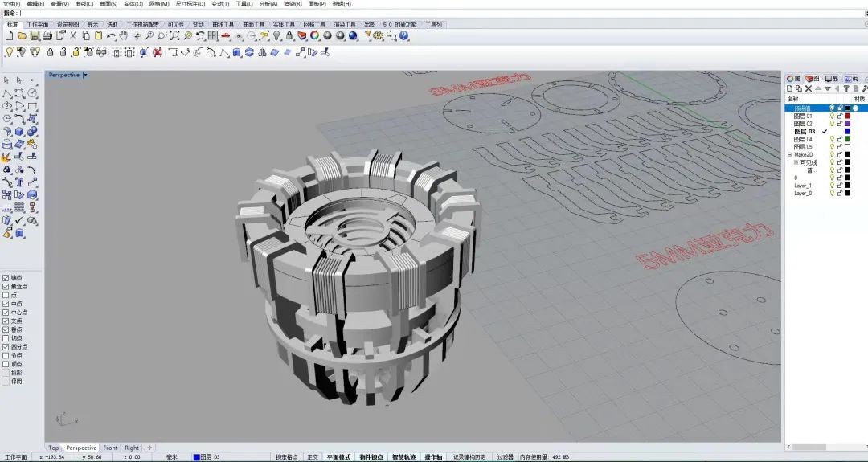Click the red color swatch of 图层 01
The image size is (868, 462).
click(x=847, y=116)
